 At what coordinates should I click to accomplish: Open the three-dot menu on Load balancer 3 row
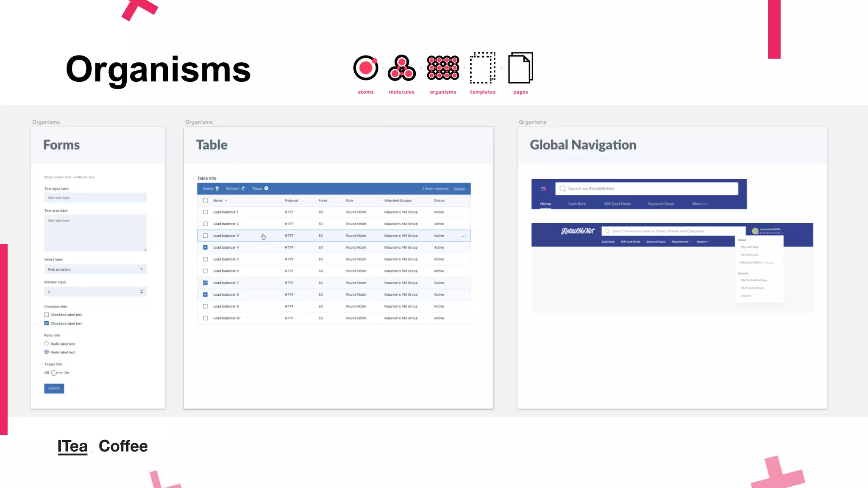463,236
